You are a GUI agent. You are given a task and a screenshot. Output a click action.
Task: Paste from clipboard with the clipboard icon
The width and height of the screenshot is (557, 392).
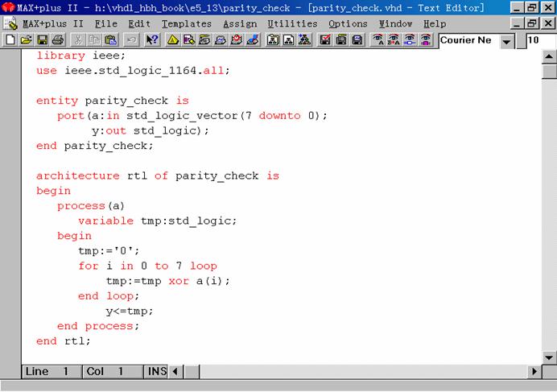click(110, 39)
